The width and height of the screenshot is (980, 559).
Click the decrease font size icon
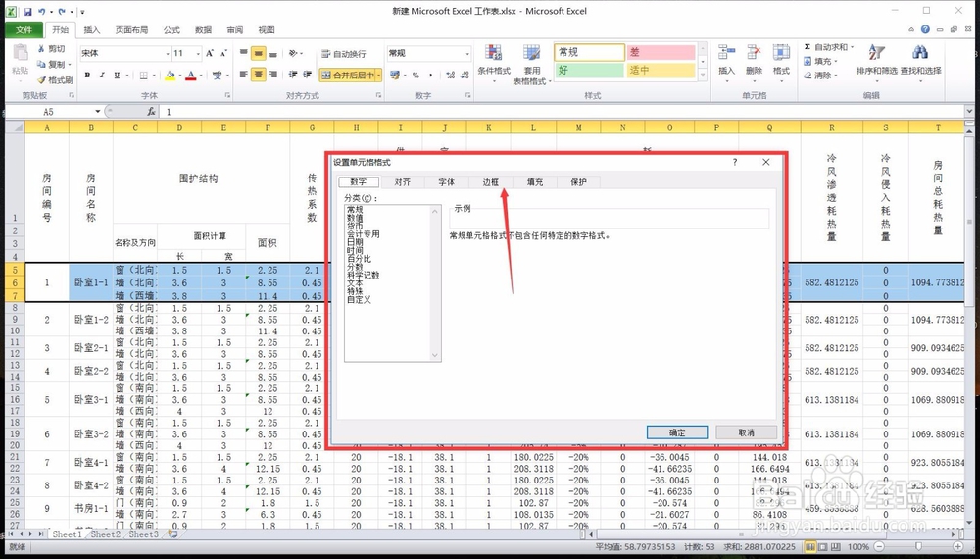click(x=223, y=53)
